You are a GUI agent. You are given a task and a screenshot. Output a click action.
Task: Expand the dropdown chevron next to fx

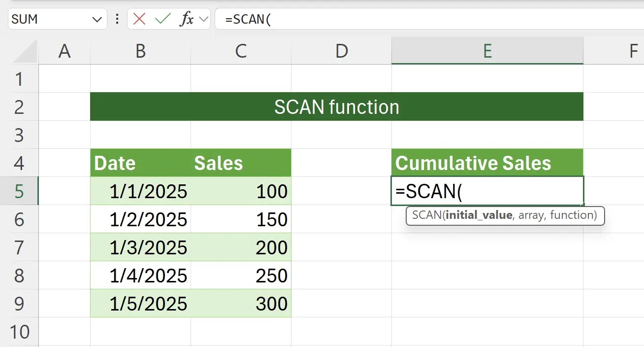click(x=203, y=19)
